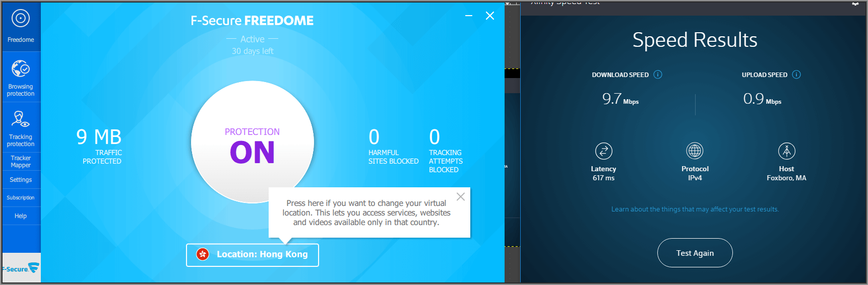The width and height of the screenshot is (868, 285).
Task: Open the link about things affecting test results
Action: point(695,209)
